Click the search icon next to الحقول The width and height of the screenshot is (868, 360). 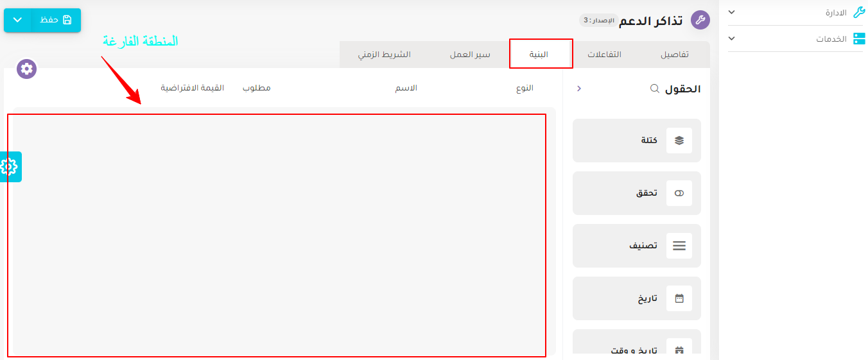pos(655,89)
